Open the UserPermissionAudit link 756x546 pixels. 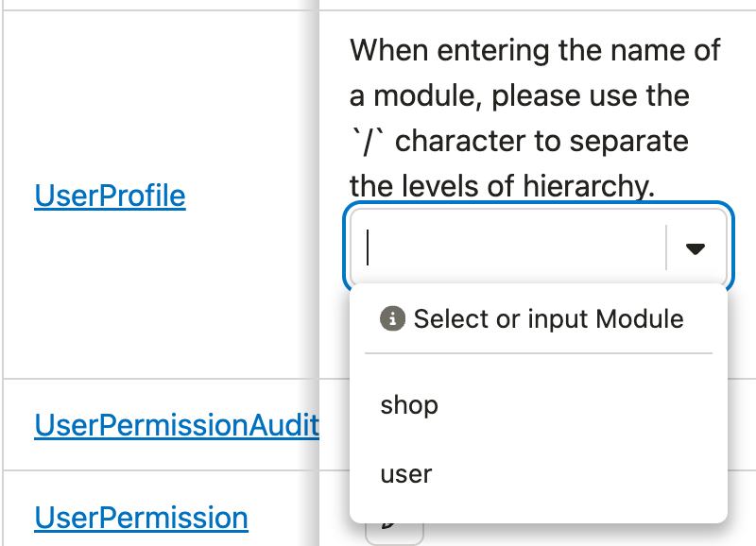(x=177, y=425)
